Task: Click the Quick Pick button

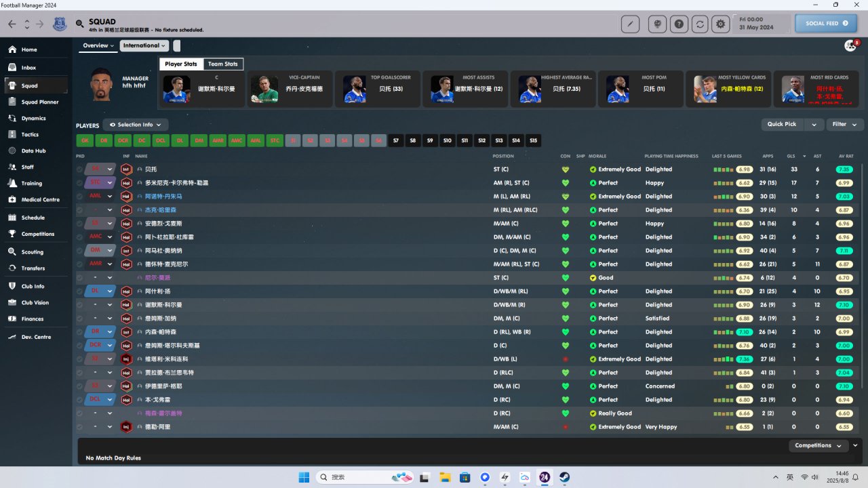Action: [783, 124]
